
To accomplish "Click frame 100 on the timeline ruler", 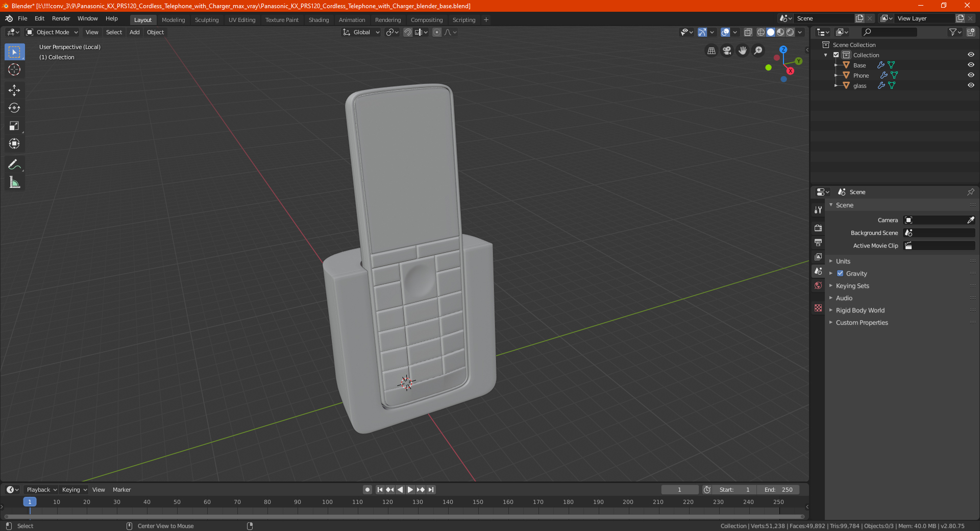I will pyautogui.click(x=327, y=502).
